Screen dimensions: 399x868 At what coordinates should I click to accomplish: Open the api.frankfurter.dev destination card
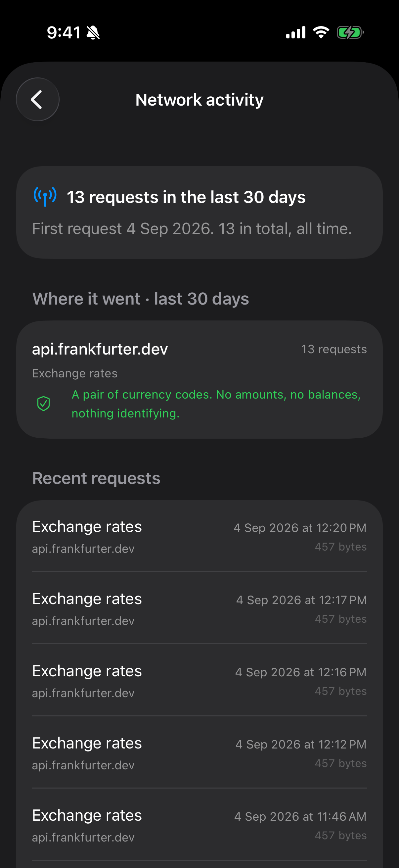click(x=199, y=379)
